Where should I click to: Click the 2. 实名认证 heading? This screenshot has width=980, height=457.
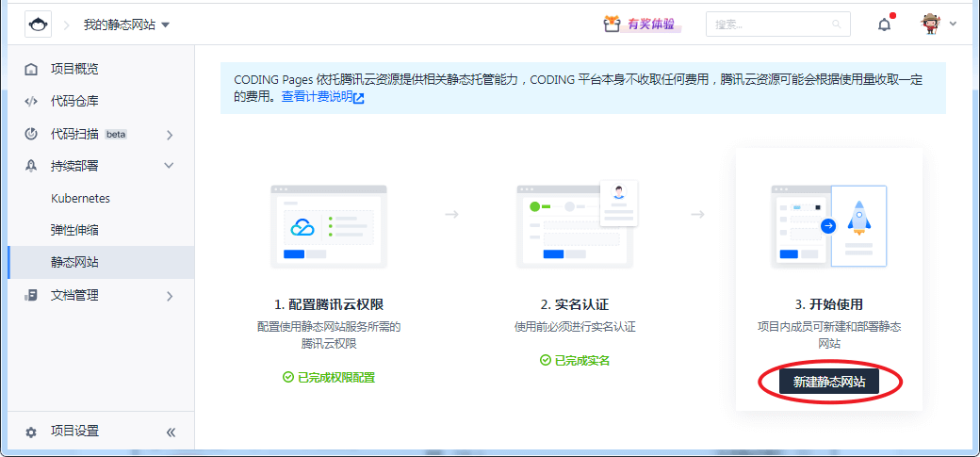coord(575,305)
